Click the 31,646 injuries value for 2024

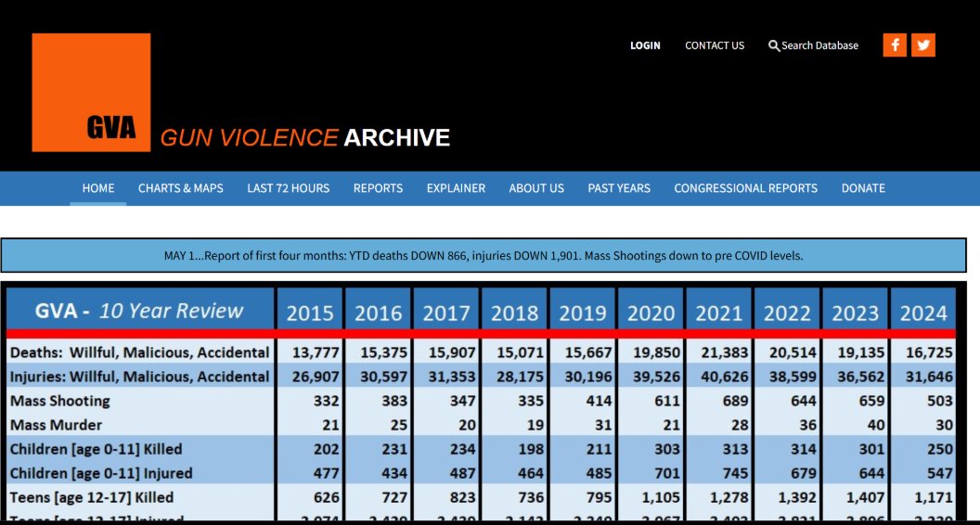point(929,377)
